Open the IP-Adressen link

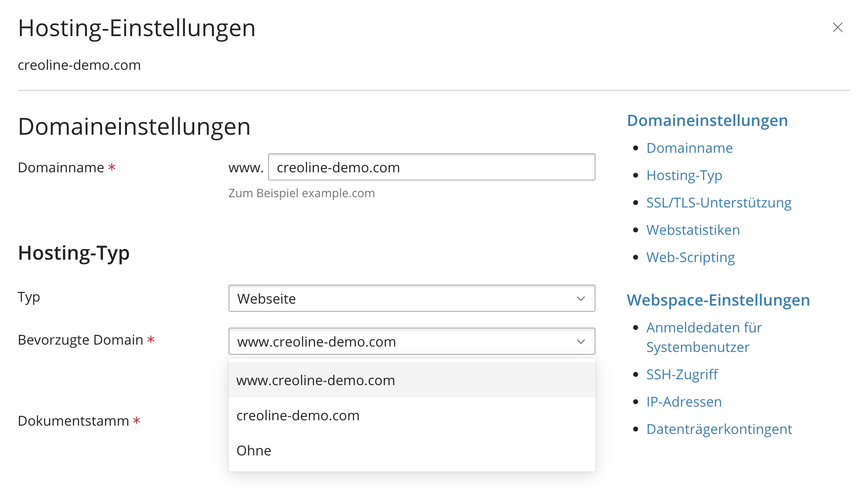pos(684,402)
